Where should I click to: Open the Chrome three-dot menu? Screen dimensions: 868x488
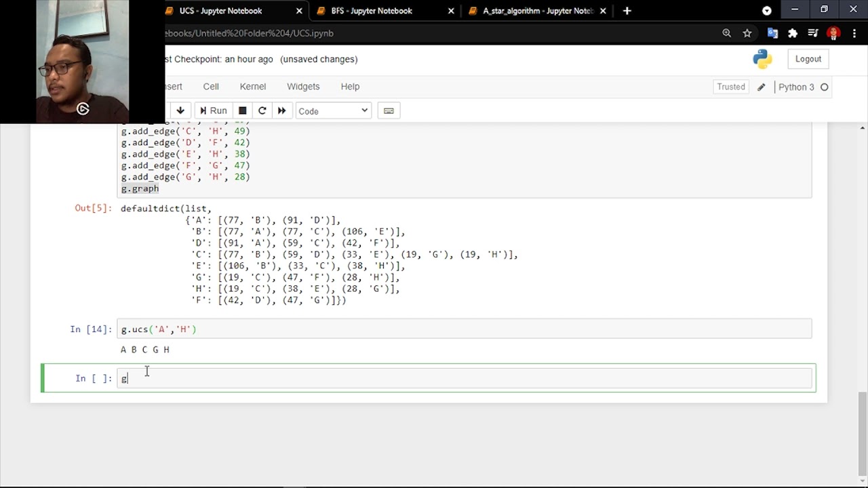[x=854, y=33]
